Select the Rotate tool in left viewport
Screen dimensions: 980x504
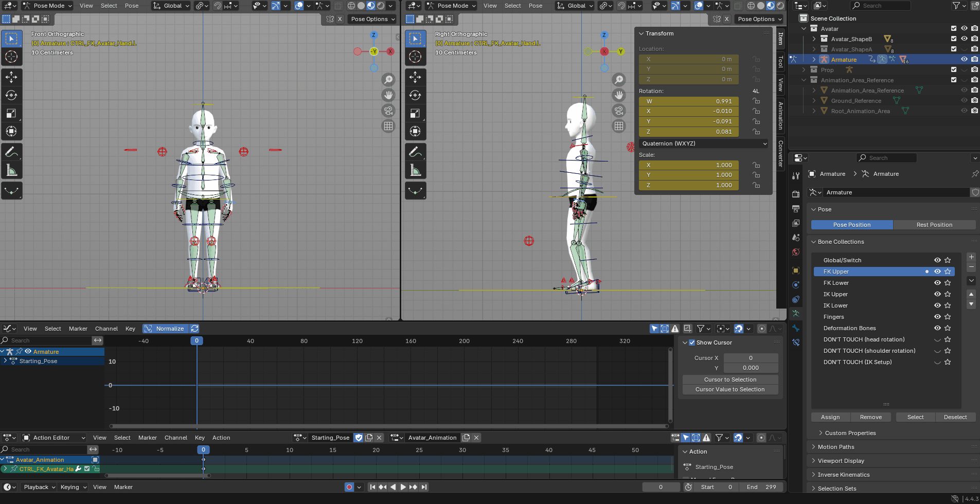[11, 95]
